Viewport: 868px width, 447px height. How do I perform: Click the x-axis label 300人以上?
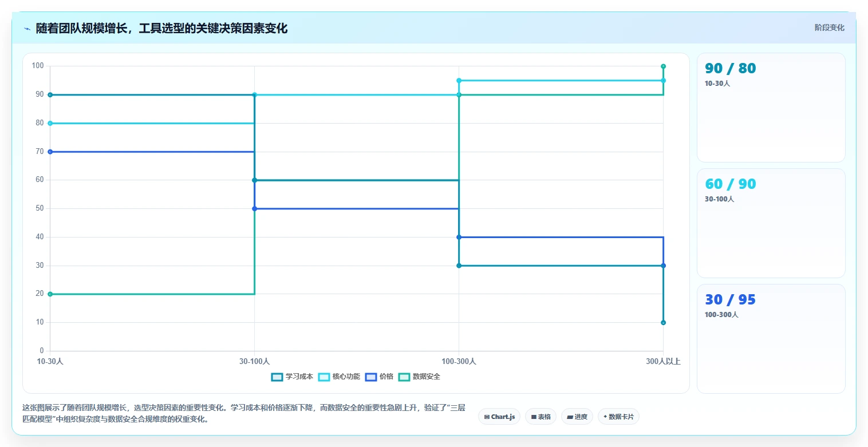point(663,362)
